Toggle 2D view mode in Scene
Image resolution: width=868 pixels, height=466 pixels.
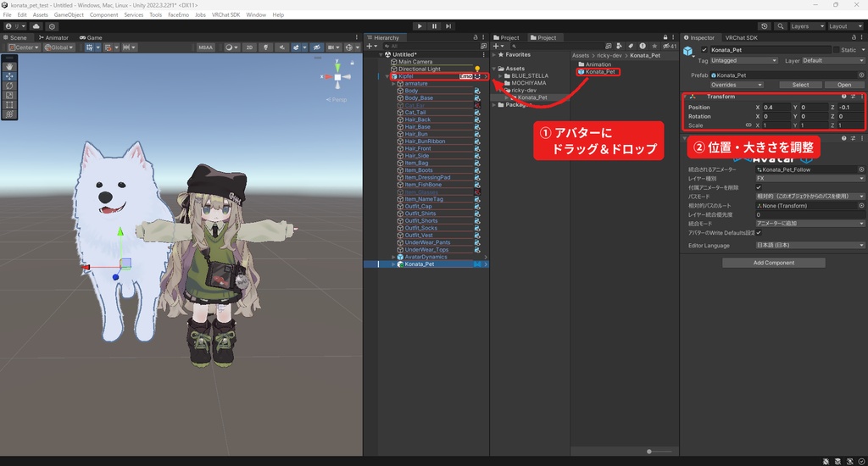tap(250, 47)
